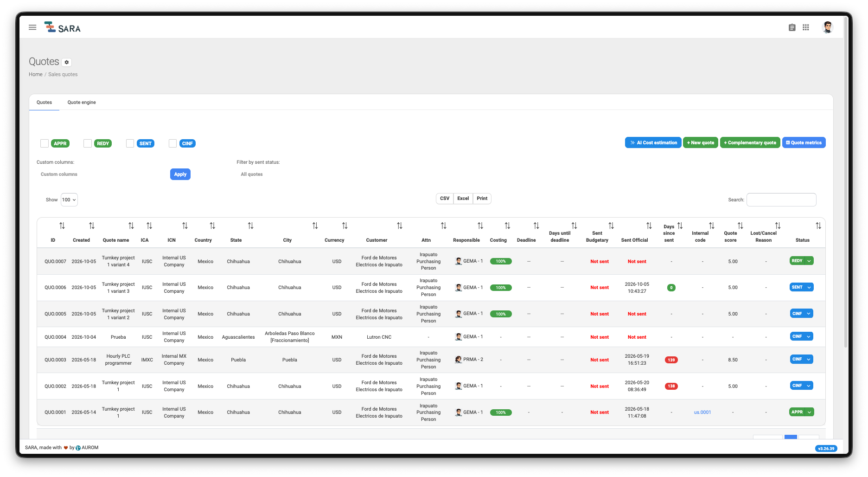Tick the SENT status filter checkbox
Image resolution: width=868 pixels, height=477 pixels.
coord(130,143)
